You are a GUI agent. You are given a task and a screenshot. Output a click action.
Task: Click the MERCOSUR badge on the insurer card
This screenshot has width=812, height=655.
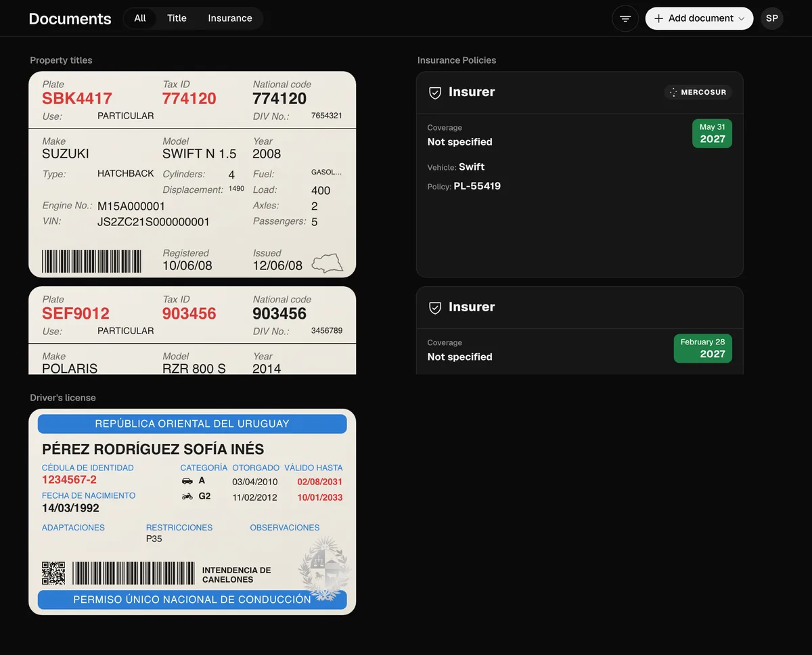tap(698, 92)
